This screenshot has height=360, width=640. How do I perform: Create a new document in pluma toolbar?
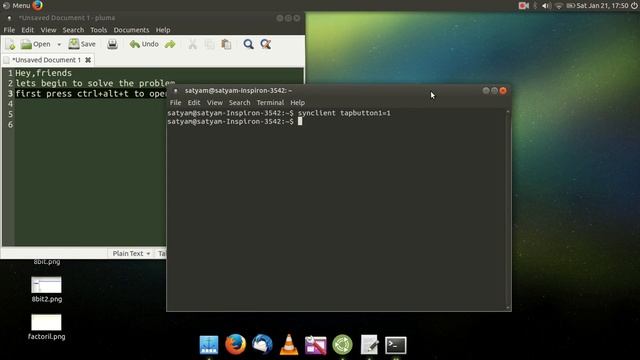coord(10,44)
